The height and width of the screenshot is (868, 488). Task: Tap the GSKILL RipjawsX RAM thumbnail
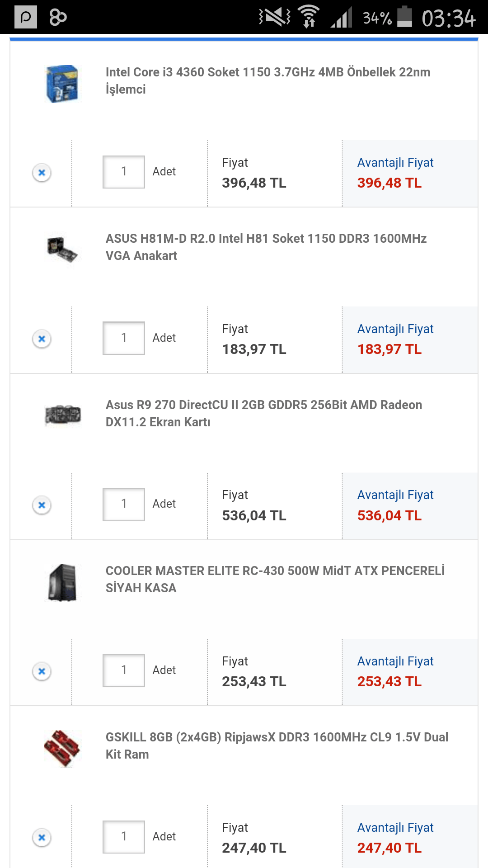(x=62, y=748)
